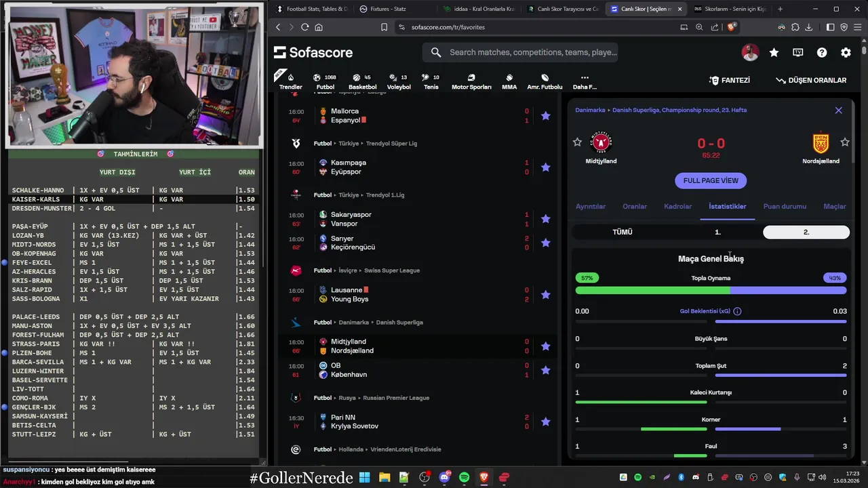This screenshot has height=488, width=868.
Task: Switch to the İstatistikler tab
Action: point(727,206)
